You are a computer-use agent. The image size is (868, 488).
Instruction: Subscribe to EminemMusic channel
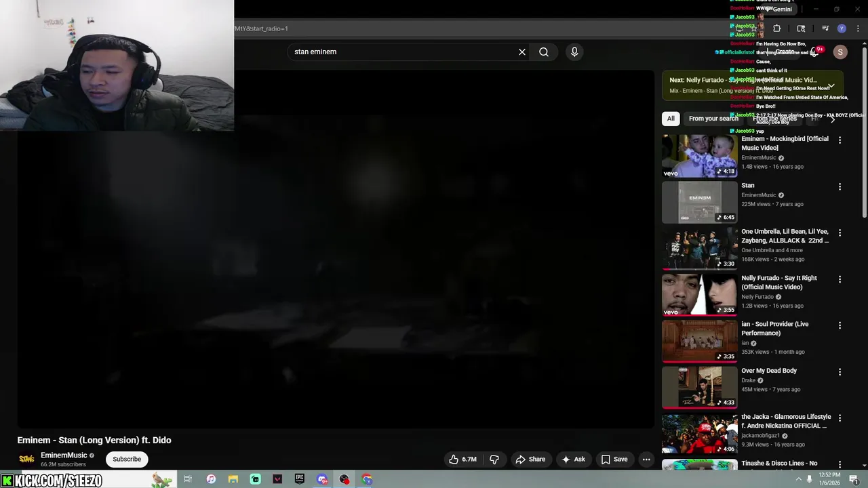tap(127, 459)
